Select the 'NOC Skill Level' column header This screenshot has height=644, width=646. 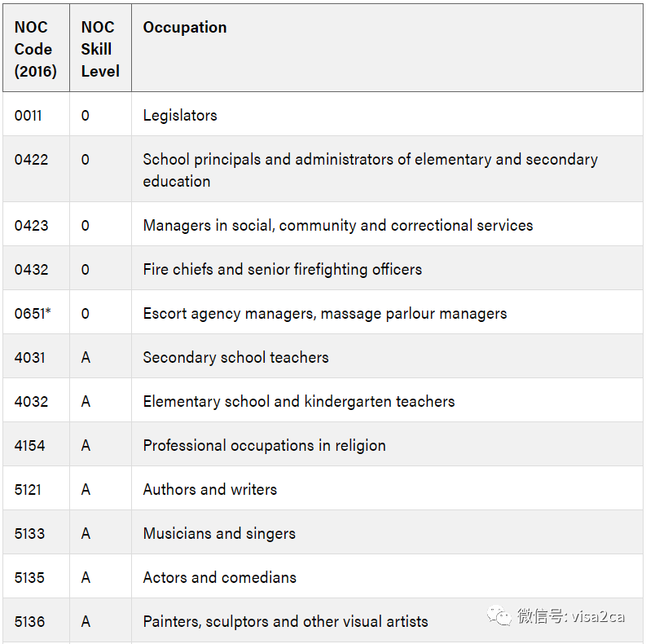100,49
